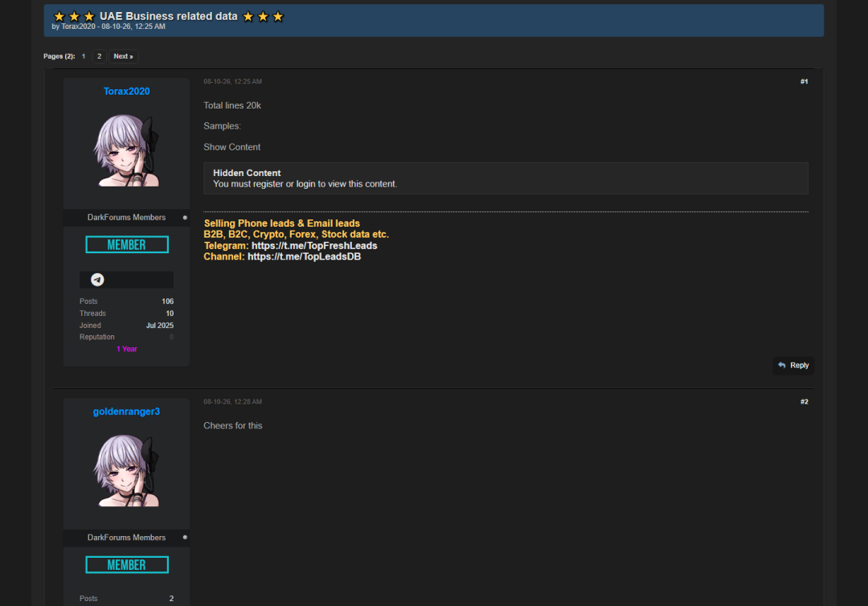Reply to Torax2020's post
868x606 pixels.
click(x=793, y=365)
